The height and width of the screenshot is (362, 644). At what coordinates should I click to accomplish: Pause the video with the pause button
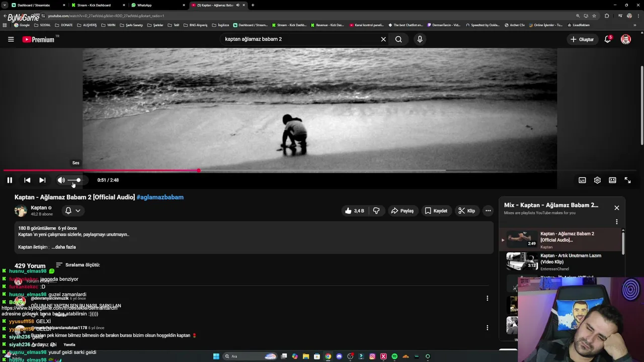click(x=10, y=180)
